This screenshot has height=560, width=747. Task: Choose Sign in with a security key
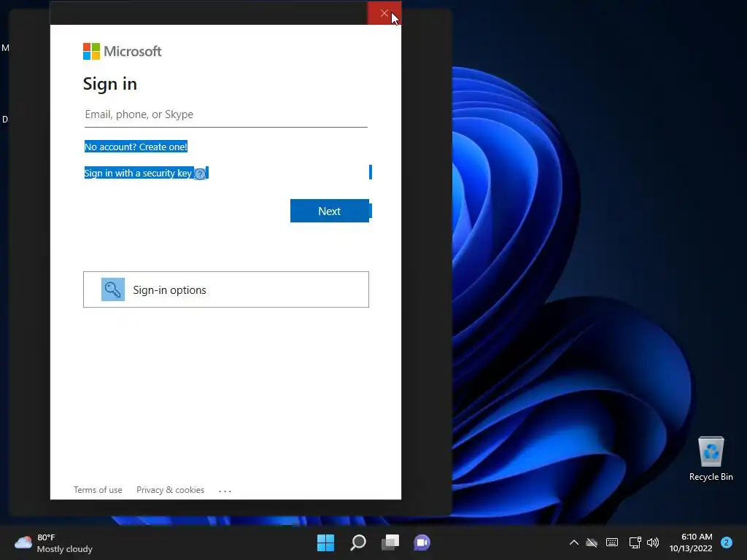click(138, 173)
